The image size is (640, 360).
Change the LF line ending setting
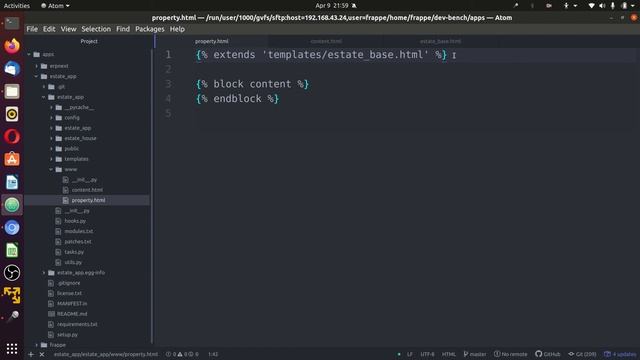pos(409,354)
